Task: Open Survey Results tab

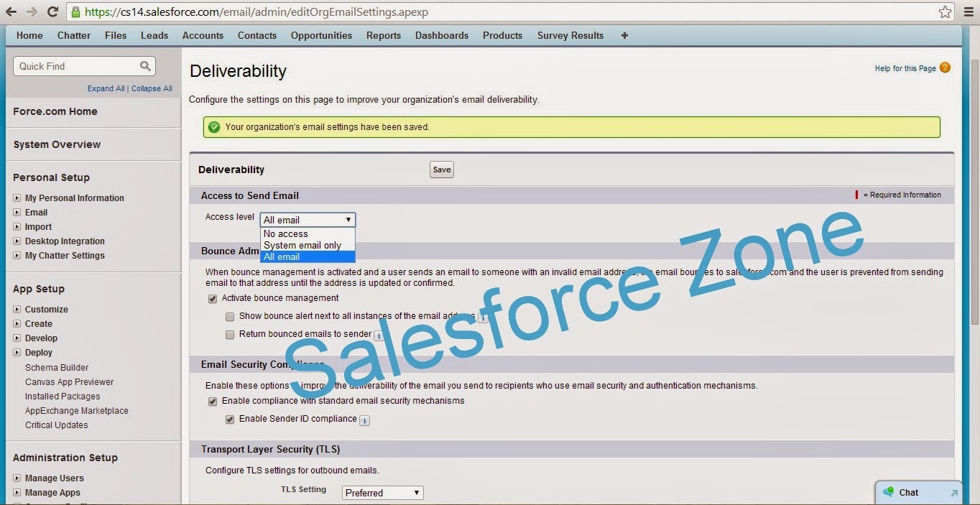Action: click(x=570, y=35)
